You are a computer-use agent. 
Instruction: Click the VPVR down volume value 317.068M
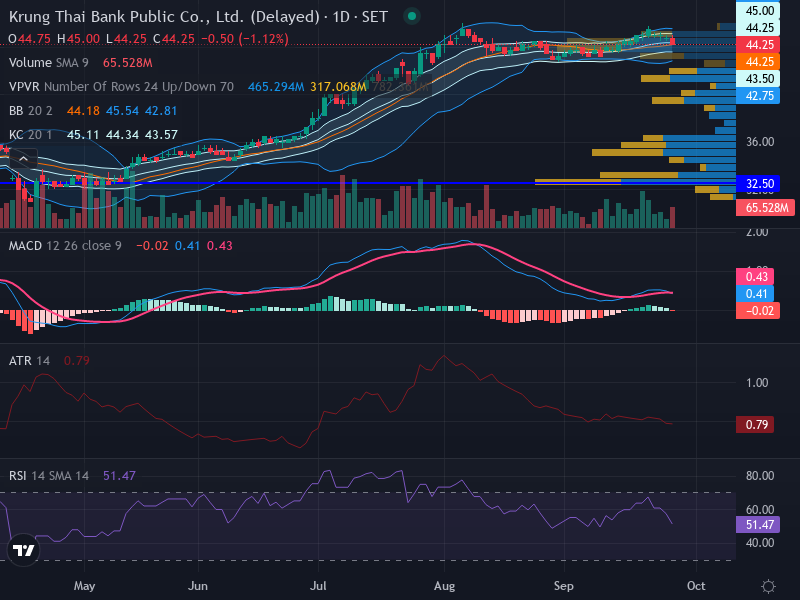point(338,87)
